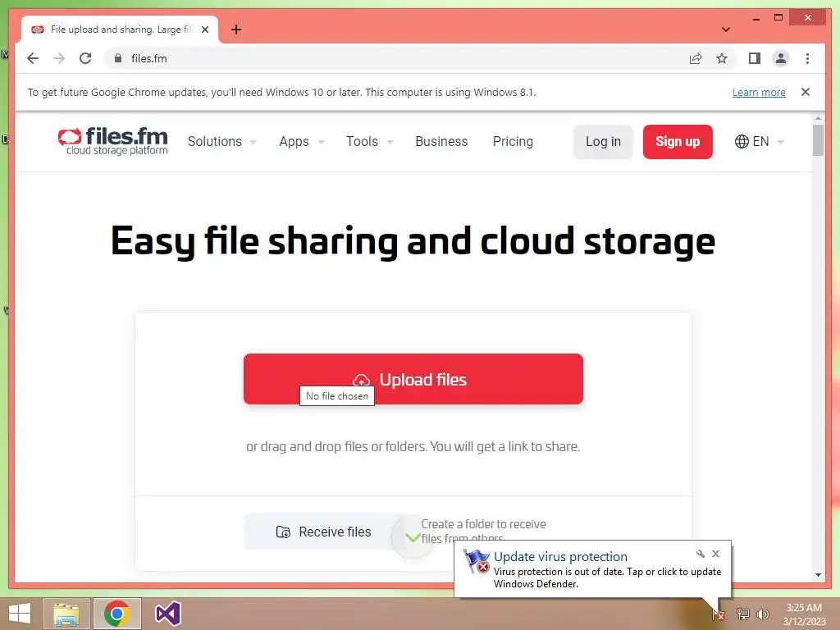Open the EN language selector
The height and width of the screenshot is (630, 840).
click(x=759, y=141)
